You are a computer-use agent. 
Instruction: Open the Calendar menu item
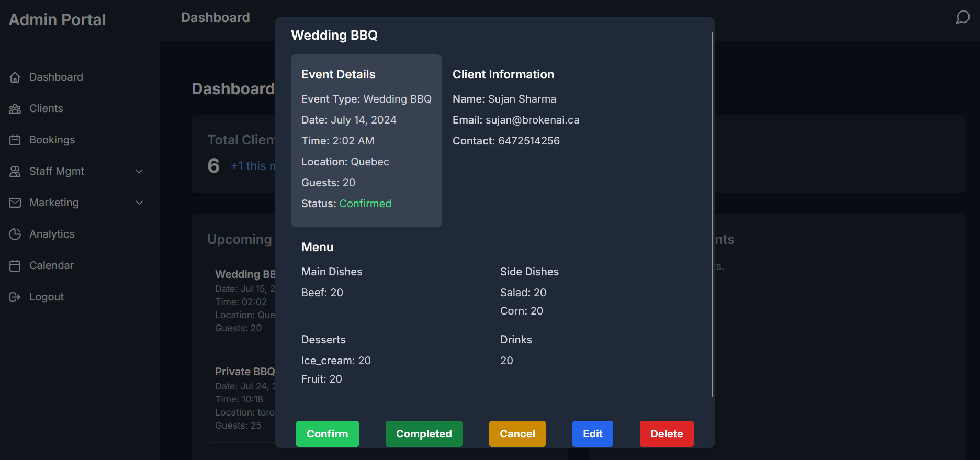51,265
